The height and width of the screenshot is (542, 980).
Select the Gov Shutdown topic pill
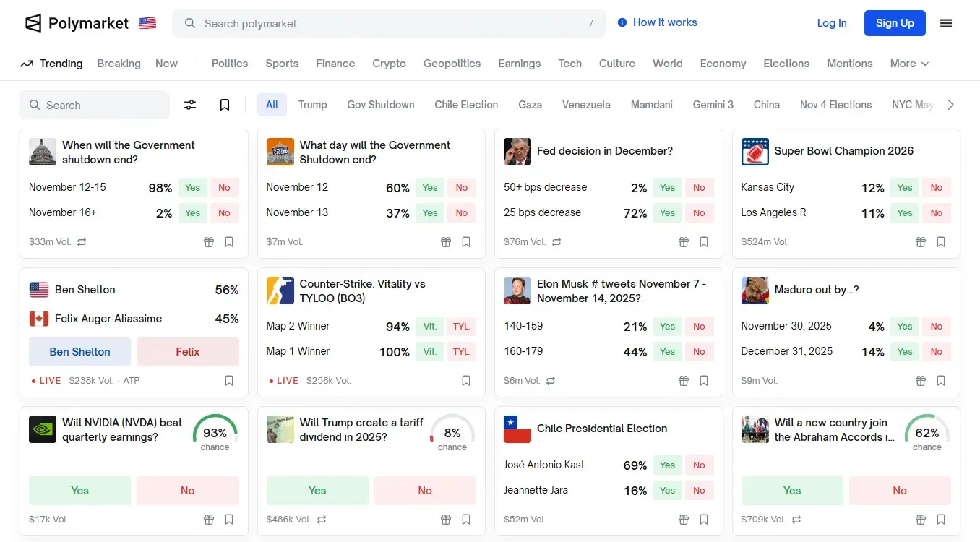(x=380, y=104)
